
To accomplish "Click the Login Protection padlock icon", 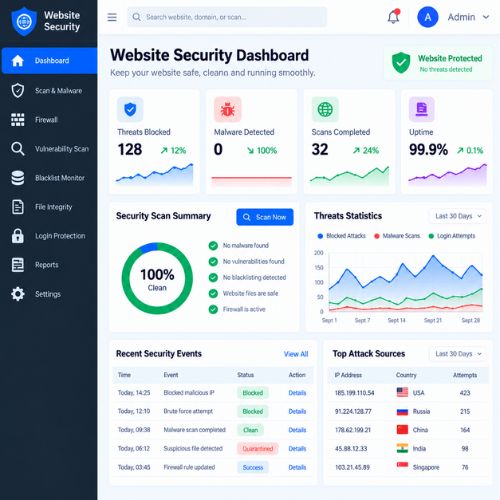I will (x=18, y=236).
